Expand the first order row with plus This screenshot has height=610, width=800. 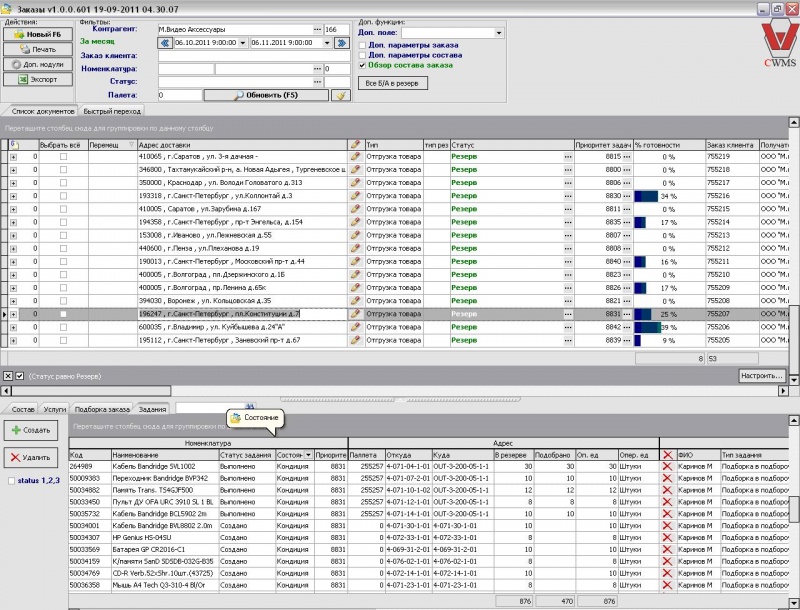(14, 157)
